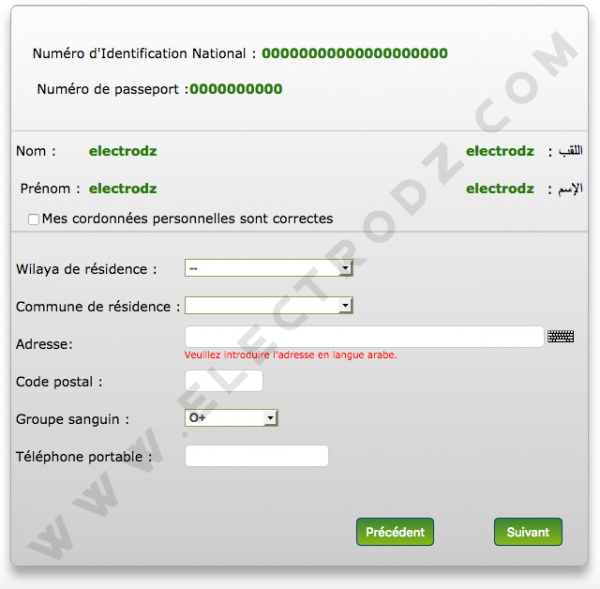The image size is (600, 589).
Task: Click the electrodz value beside the Prénom label
Action: point(123,189)
